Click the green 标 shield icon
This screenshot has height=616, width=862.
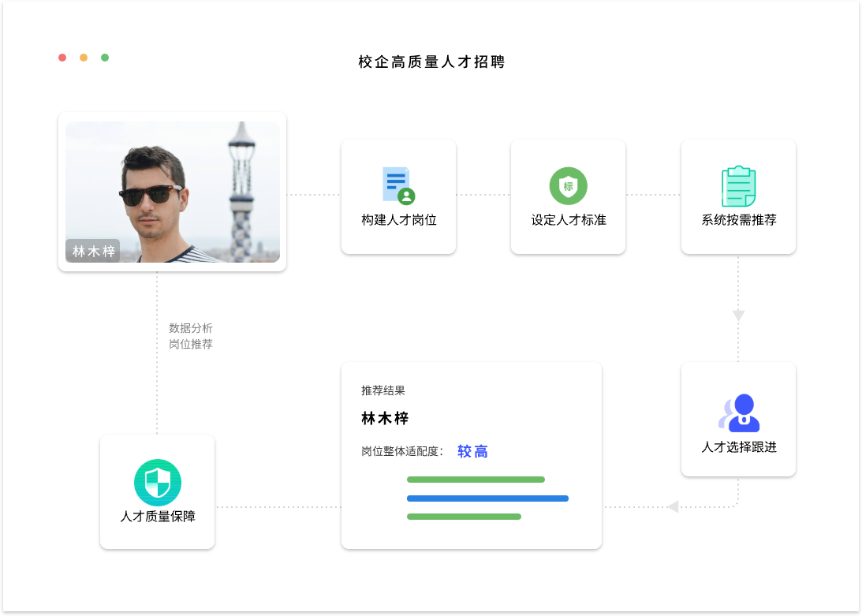tap(568, 186)
